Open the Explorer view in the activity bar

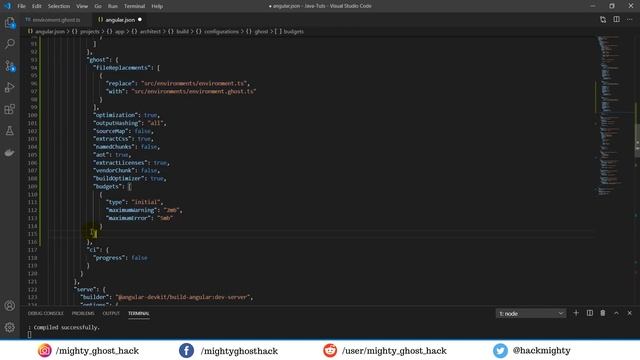(10, 22)
